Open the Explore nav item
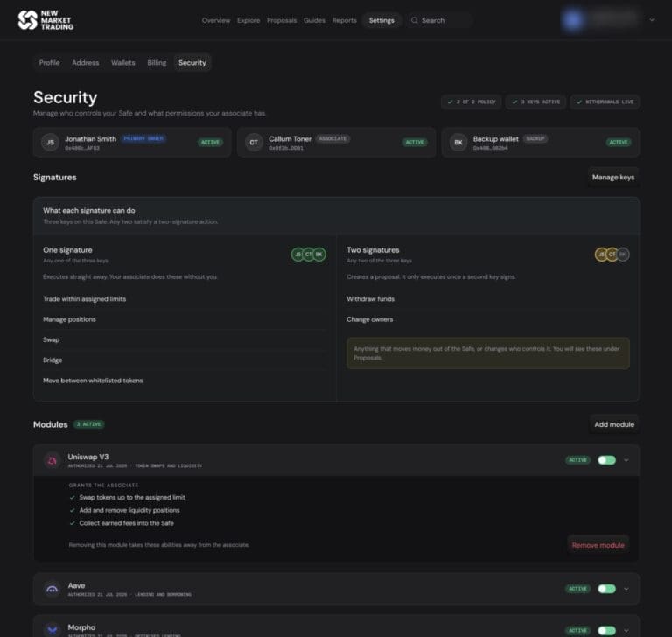Screen dimensions: 672x637 [248, 20]
